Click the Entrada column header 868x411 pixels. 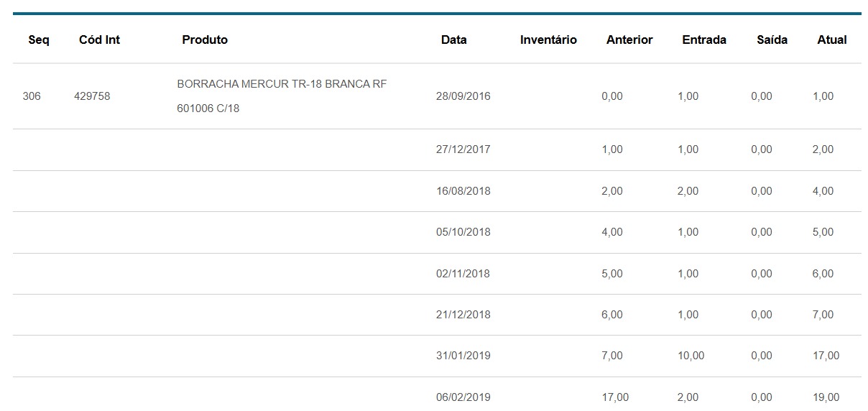point(704,40)
